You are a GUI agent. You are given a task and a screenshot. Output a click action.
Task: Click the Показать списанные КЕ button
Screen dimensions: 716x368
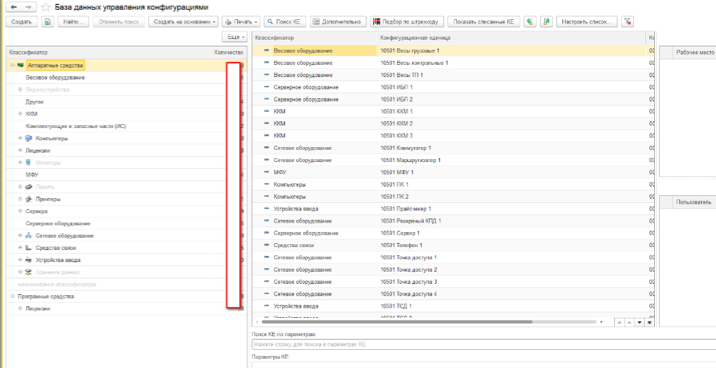click(484, 21)
